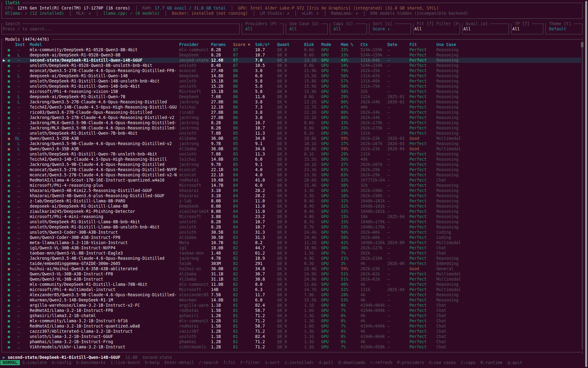Click green status dot for mlx-community/DeepSeek-R1-0528-Qwen3-8B-4bit
The height and width of the screenshot is (368, 588).
point(9,50)
